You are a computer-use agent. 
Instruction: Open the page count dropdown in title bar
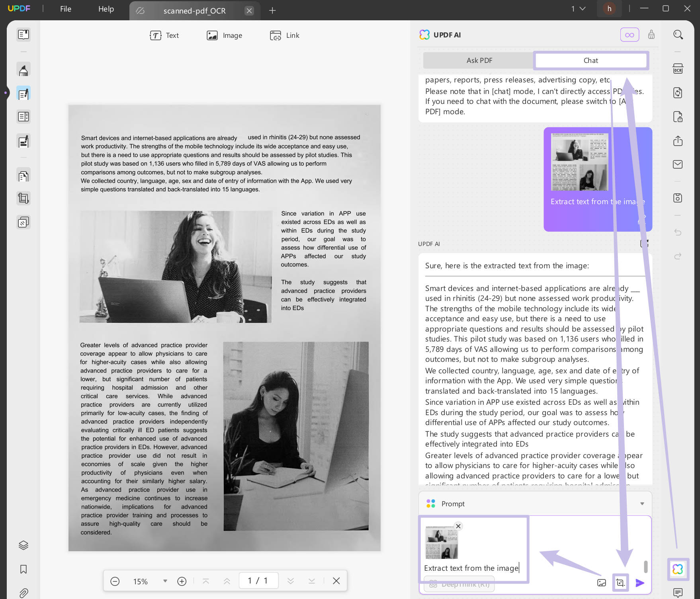[578, 8]
